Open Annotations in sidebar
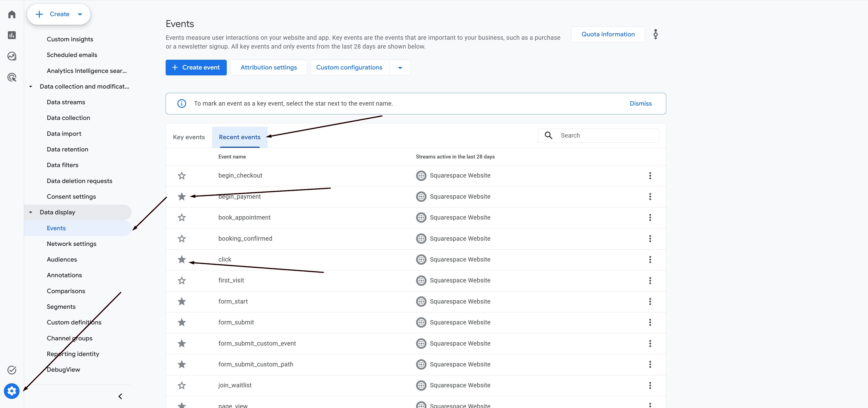The height and width of the screenshot is (408, 868). point(64,275)
